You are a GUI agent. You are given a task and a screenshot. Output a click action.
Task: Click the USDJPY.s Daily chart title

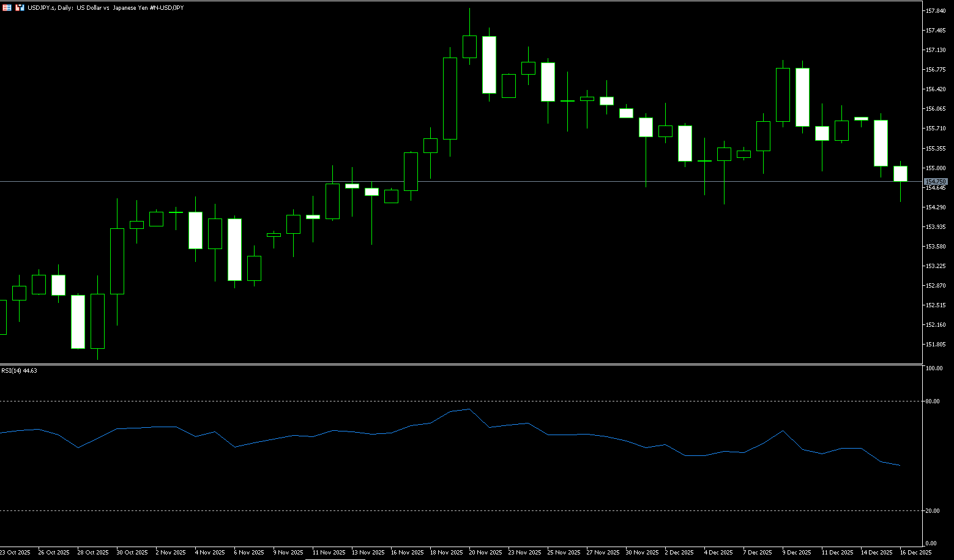105,7
